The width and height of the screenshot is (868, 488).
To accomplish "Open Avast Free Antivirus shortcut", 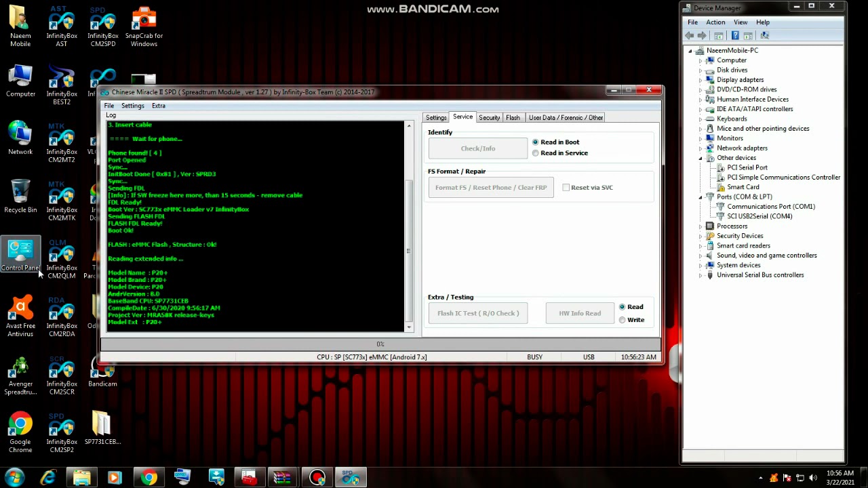I will coord(20,317).
